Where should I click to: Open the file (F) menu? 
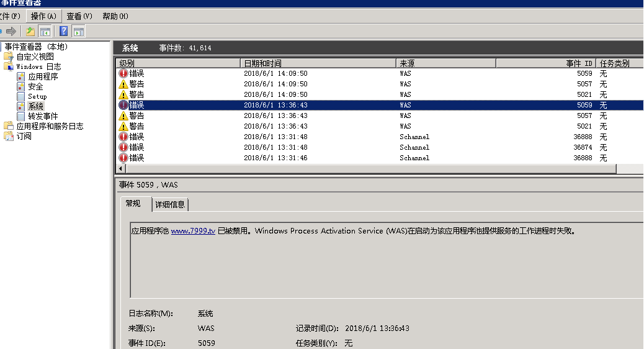[x=10, y=16]
